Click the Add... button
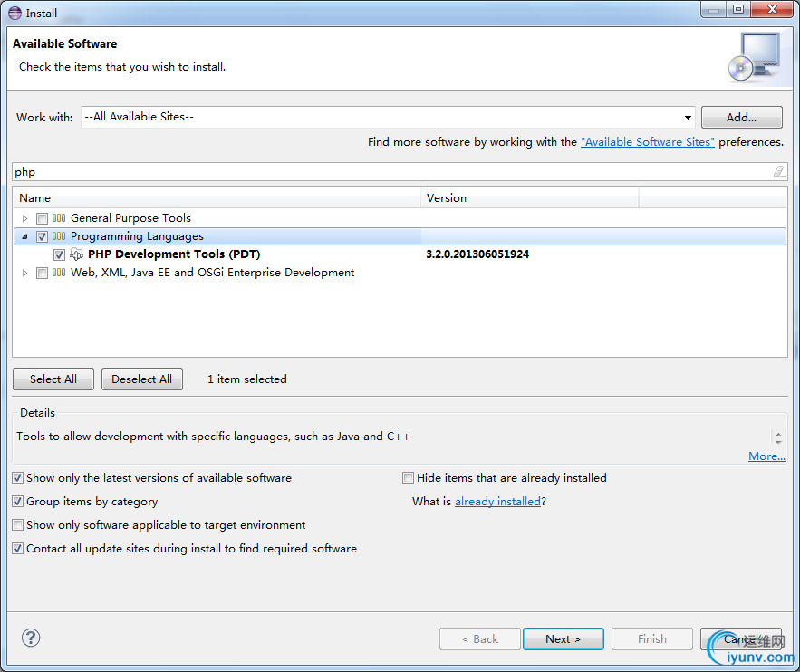 pos(742,117)
